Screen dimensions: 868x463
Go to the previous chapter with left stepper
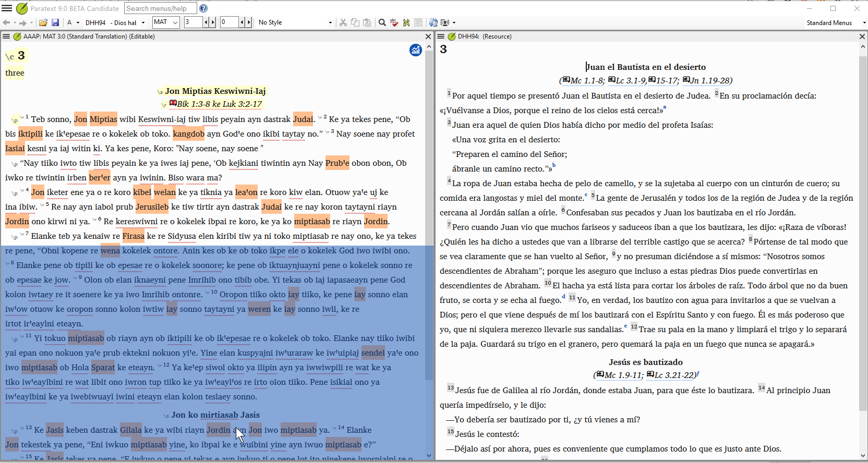coord(206,22)
